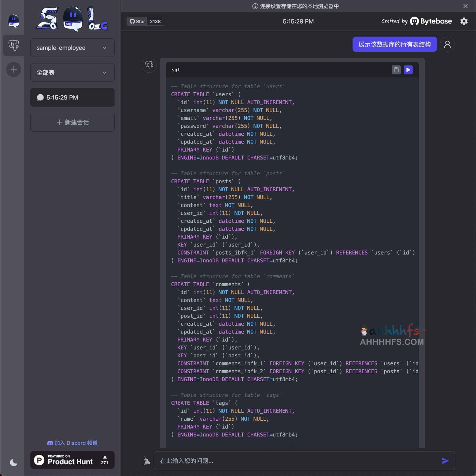Run the SQL statement
Screen dimensions: 476x476
pos(408,70)
